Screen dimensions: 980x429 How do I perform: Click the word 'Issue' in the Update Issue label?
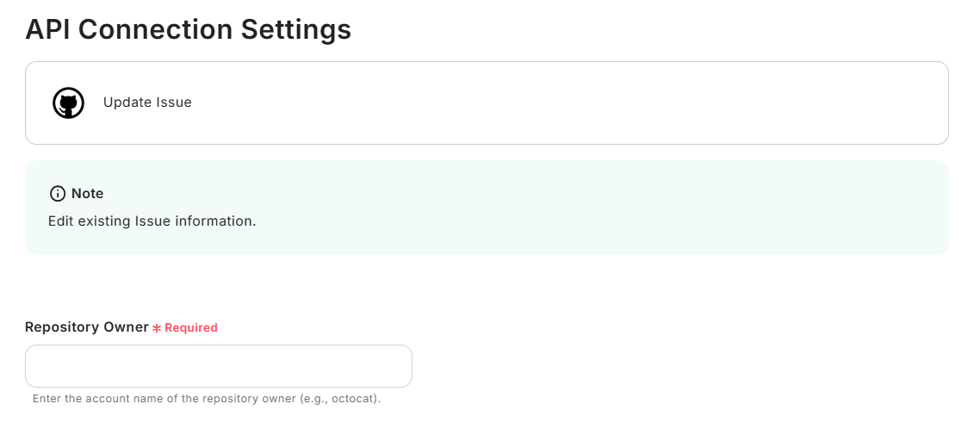[174, 103]
